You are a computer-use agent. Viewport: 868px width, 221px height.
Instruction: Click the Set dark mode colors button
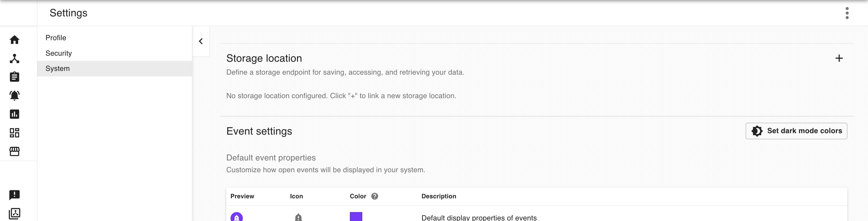[796, 131]
